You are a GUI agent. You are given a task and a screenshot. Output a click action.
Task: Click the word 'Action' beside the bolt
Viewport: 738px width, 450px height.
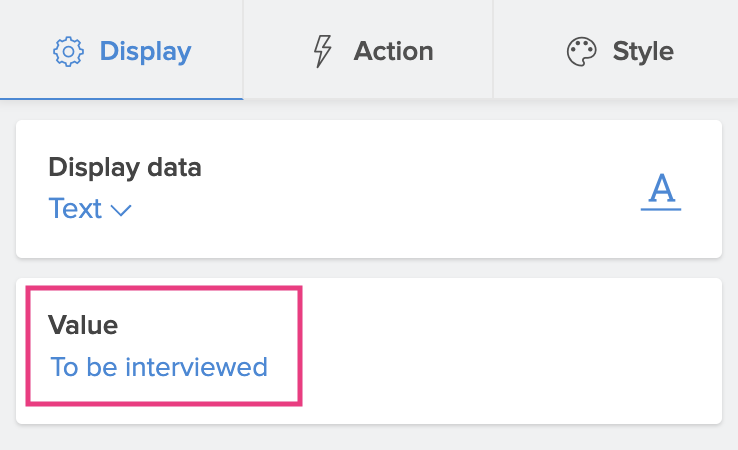(x=393, y=51)
